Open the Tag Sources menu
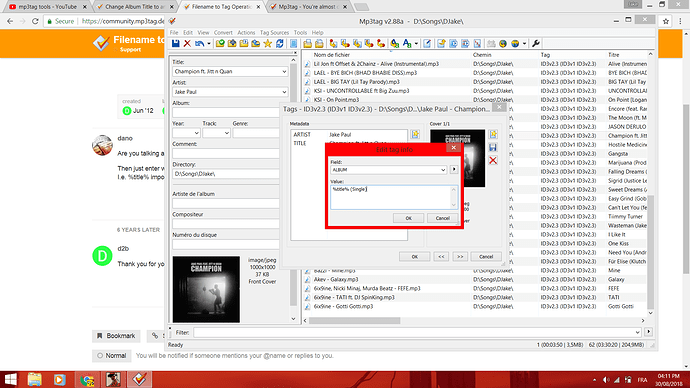The width and height of the screenshot is (690, 388). point(274,33)
